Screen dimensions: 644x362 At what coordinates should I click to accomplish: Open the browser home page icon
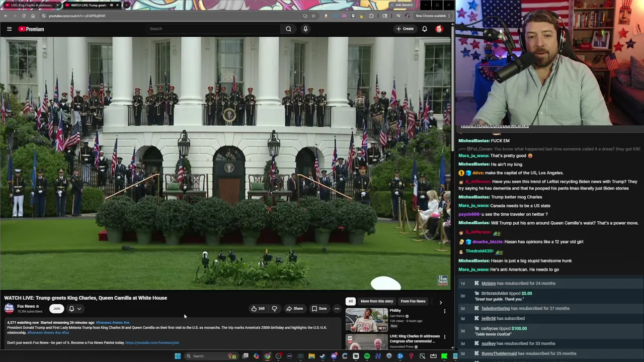click(x=33, y=16)
